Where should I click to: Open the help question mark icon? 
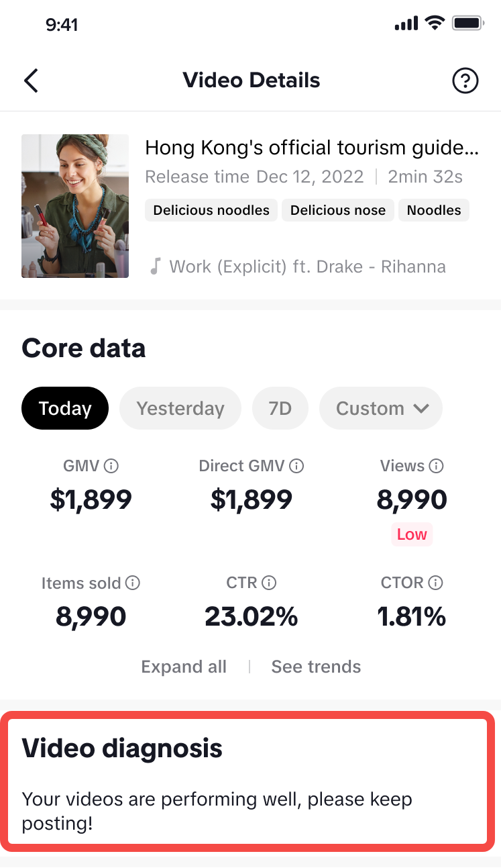click(465, 81)
